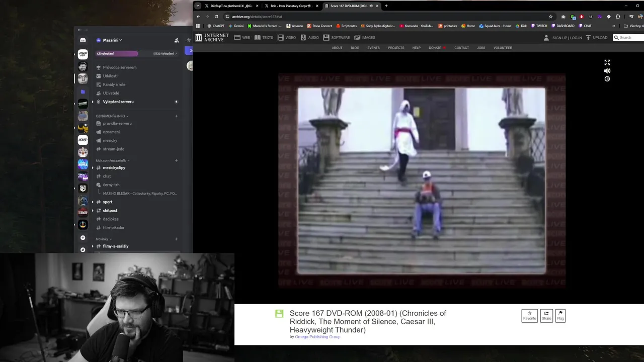The width and height of the screenshot is (644, 362).
Task: Click the UPLOAD button on archive.org
Action: pos(597,37)
